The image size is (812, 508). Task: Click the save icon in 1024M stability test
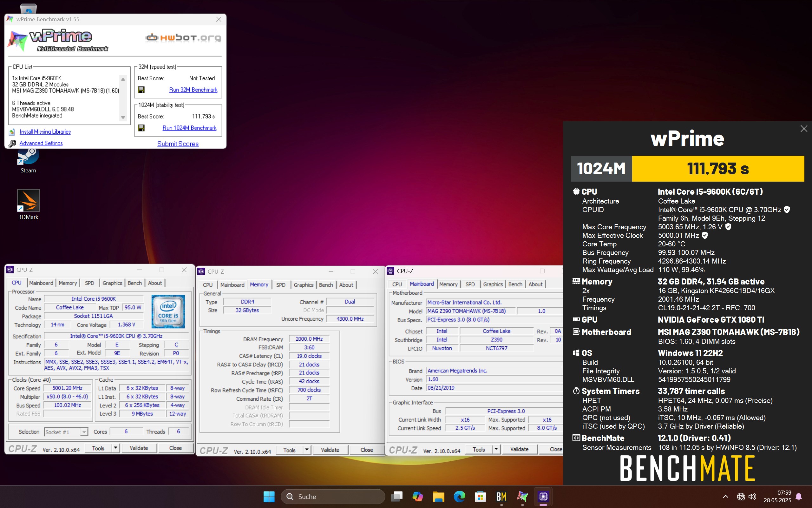(141, 128)
